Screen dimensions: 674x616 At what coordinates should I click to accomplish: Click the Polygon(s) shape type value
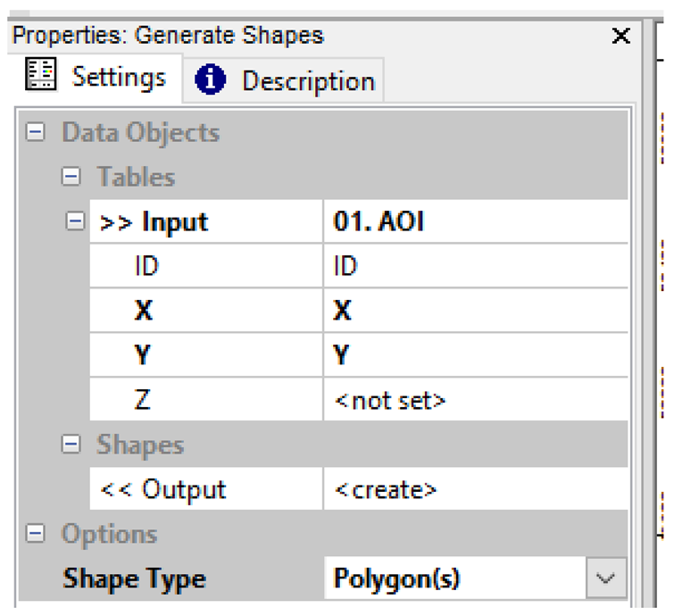pyautogui.click(x=396, y=579)
